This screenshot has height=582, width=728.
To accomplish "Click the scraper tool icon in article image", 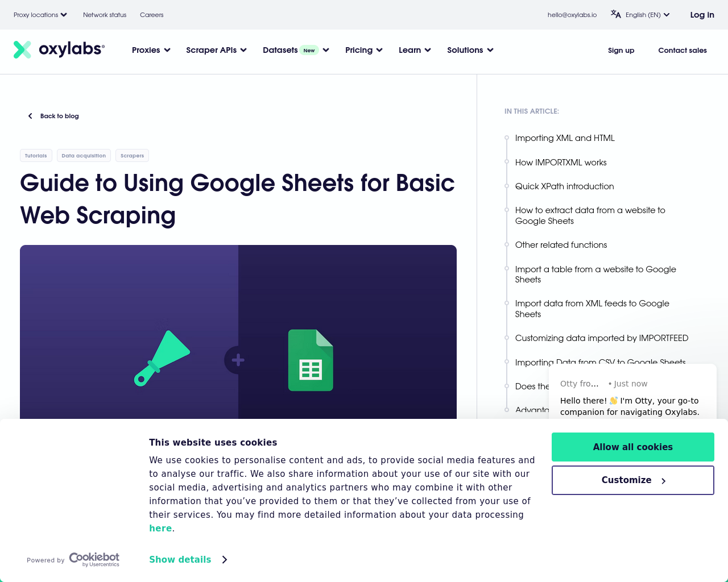I will click(x=162, y=358).
